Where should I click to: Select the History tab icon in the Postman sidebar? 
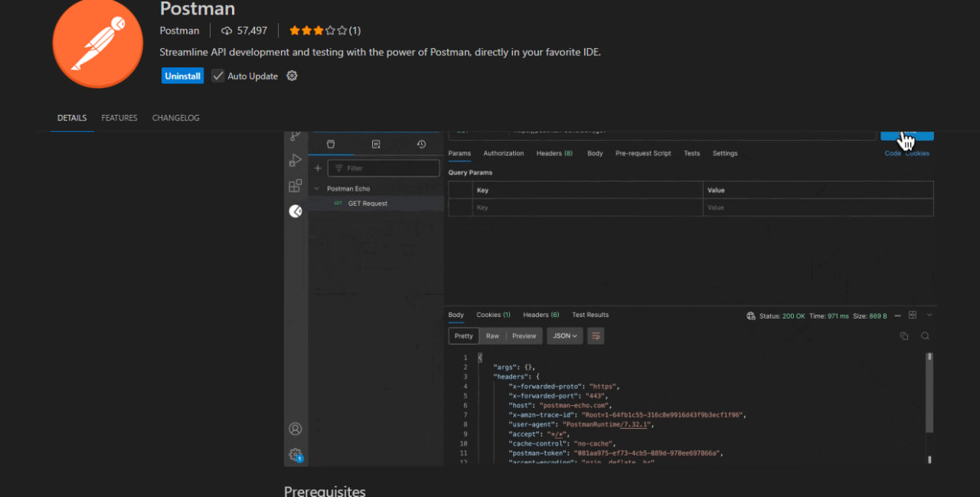[x=421, y=144]
